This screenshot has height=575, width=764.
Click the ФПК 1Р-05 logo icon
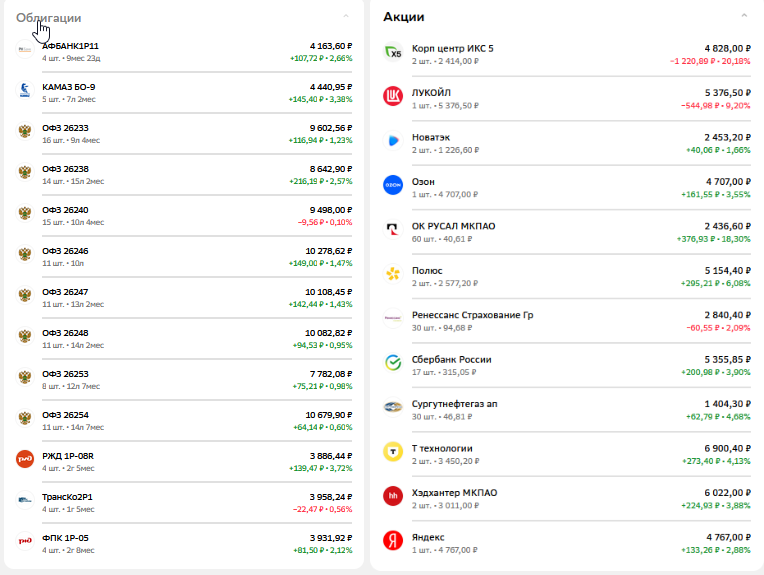coord(25,540)
